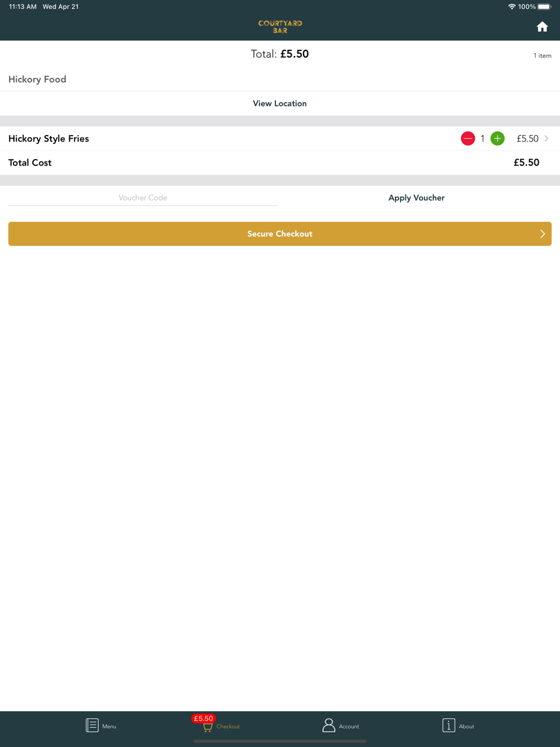
Task: Open View Location link
Action: tap(280, 104)
